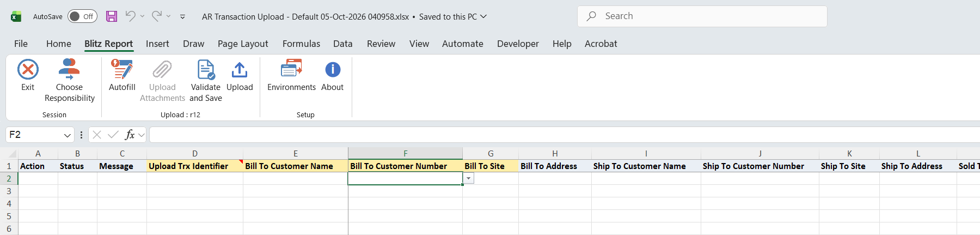Viewport: 980px width, 235px height.
Task: Open Customize Quick Access Toolbar dropdown
Action: [182, 17]
